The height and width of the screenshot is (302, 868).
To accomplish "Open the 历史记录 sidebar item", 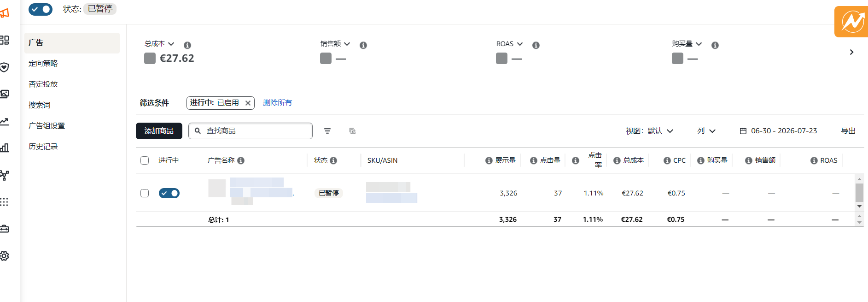I will [43, 147].
